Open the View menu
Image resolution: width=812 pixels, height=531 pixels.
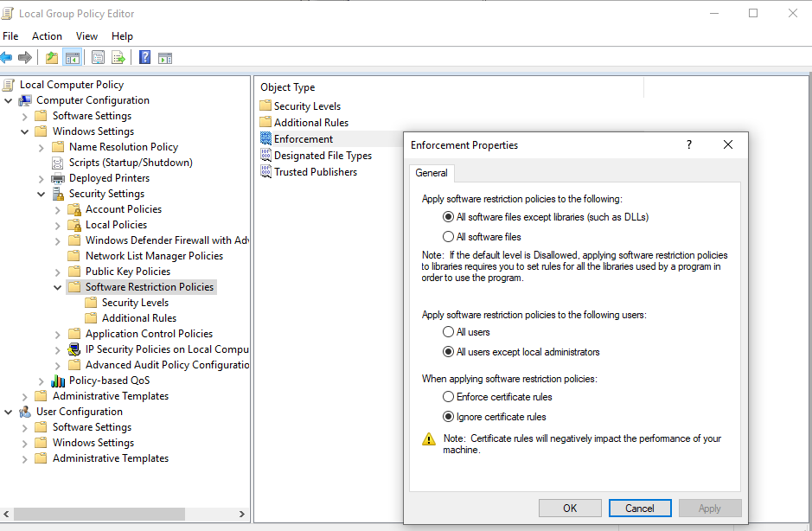[86, 36]
